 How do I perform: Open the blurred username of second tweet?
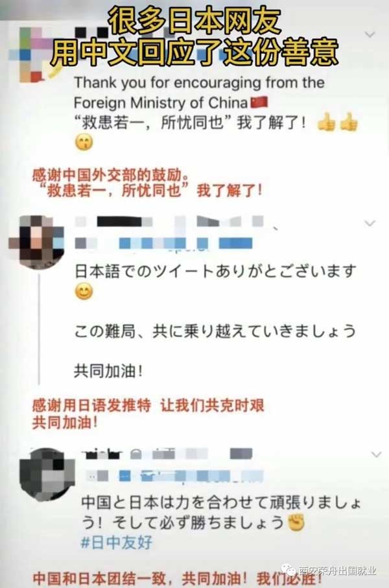169,222
